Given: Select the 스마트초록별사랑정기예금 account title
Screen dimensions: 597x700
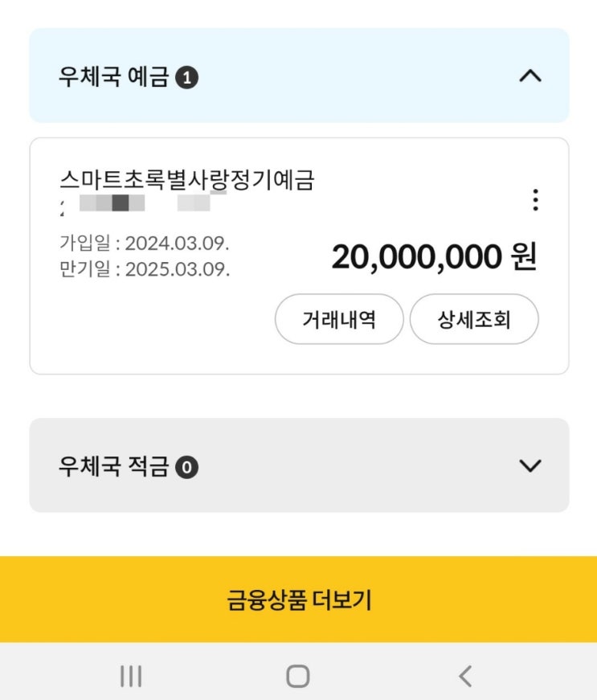Looking at the screenshot, I should pos(186,179).
